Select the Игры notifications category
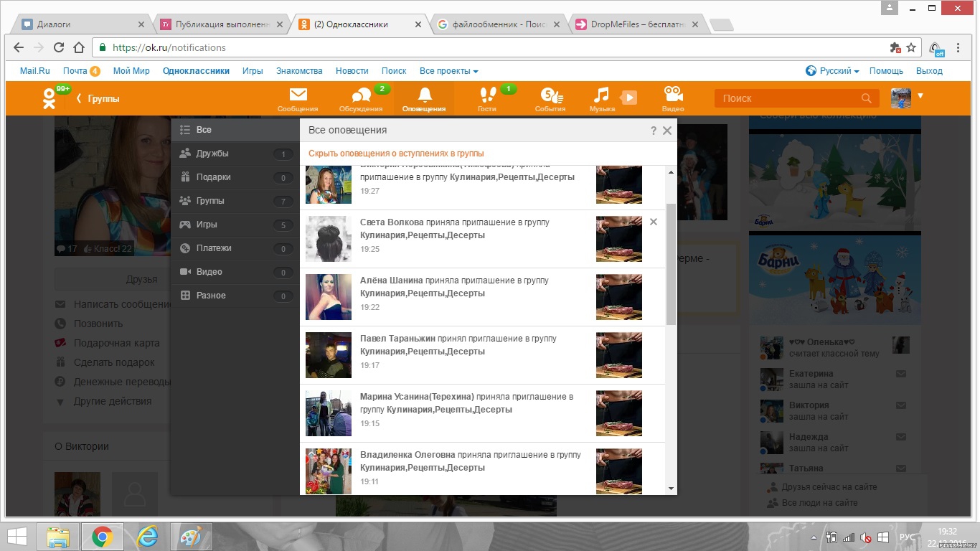The height and width of the screenshot is (551, 980). tap(235, 225)
